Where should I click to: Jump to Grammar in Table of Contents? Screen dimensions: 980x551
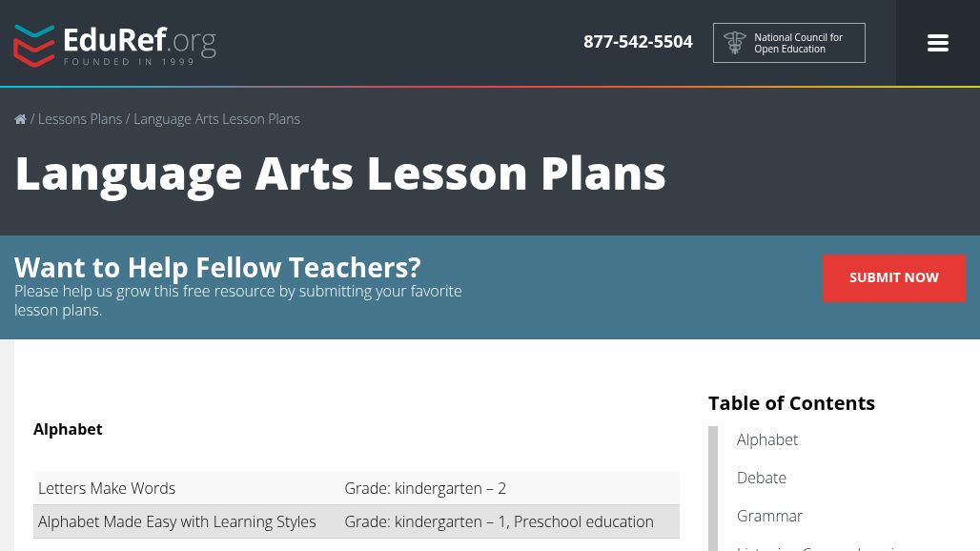click(x=769, y=516)
